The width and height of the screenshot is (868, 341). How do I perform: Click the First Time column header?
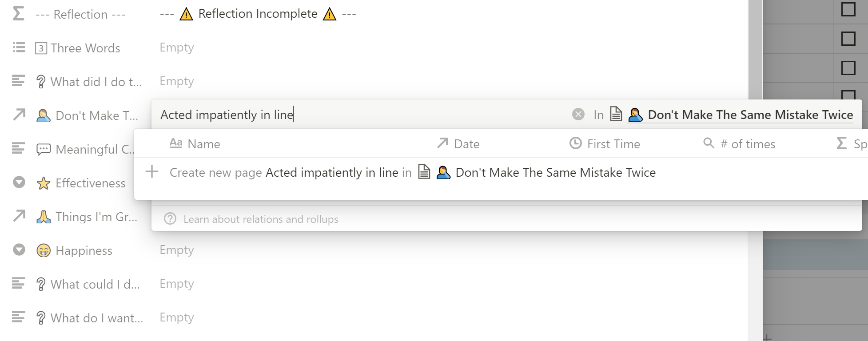pos(605,144)
